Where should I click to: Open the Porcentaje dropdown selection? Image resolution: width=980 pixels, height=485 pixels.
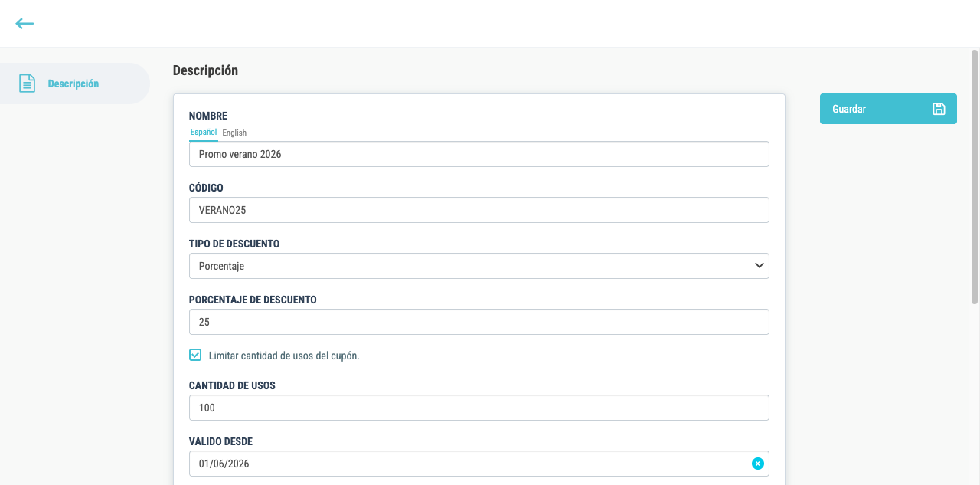point(479,266)
